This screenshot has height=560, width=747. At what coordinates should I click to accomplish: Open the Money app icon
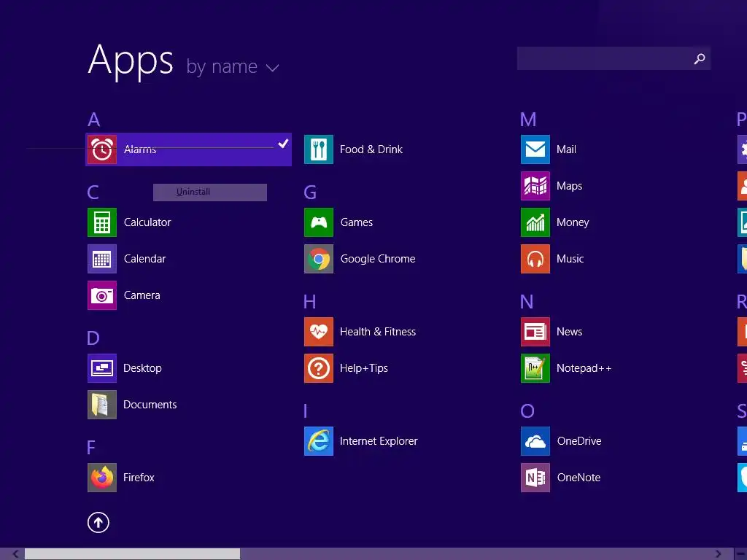[x=535, y=222]
